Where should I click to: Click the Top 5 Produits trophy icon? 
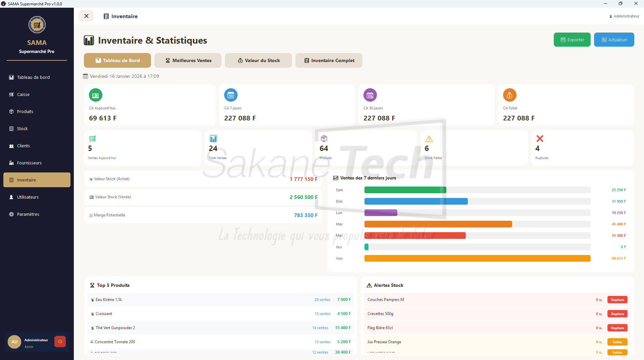pyautogui.click(x=92, y=285)
